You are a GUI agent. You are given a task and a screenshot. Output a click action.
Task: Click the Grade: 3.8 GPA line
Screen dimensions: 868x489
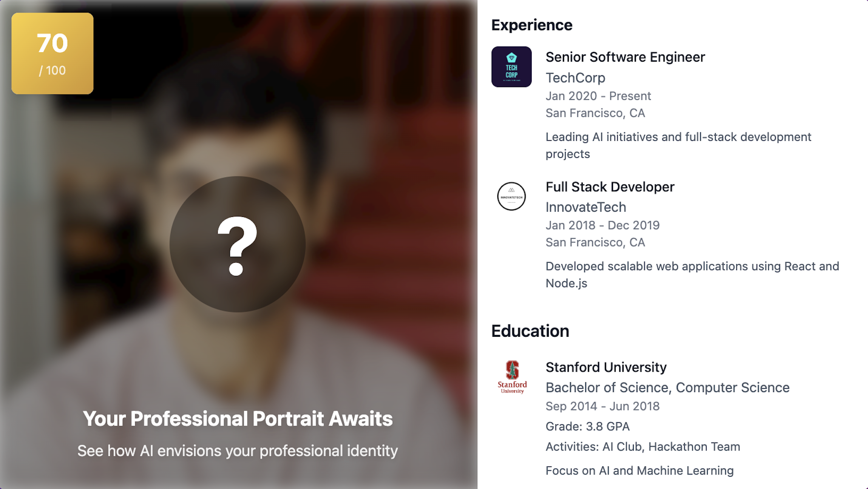(587, 426)
